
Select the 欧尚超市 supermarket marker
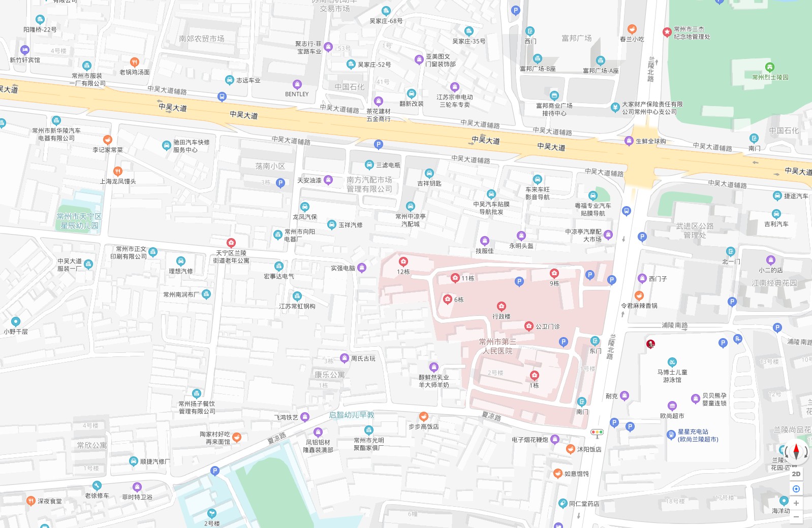672,406
